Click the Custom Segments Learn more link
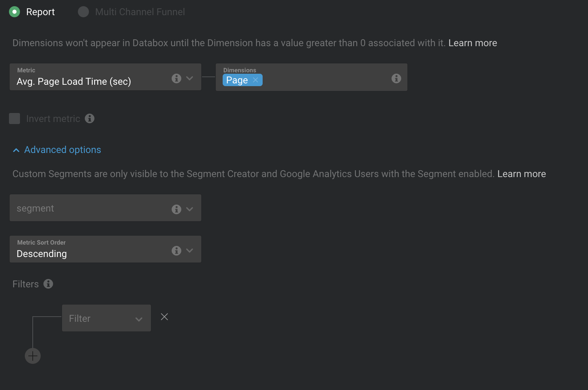The height and width of the screenshot is (390, 588). 521,174
